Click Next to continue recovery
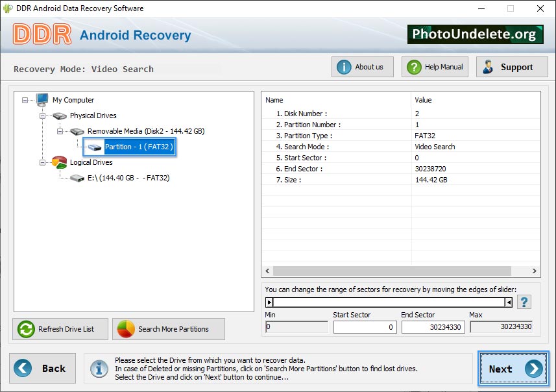The width and height of the screenshot is (556, 392). [513, 369]
